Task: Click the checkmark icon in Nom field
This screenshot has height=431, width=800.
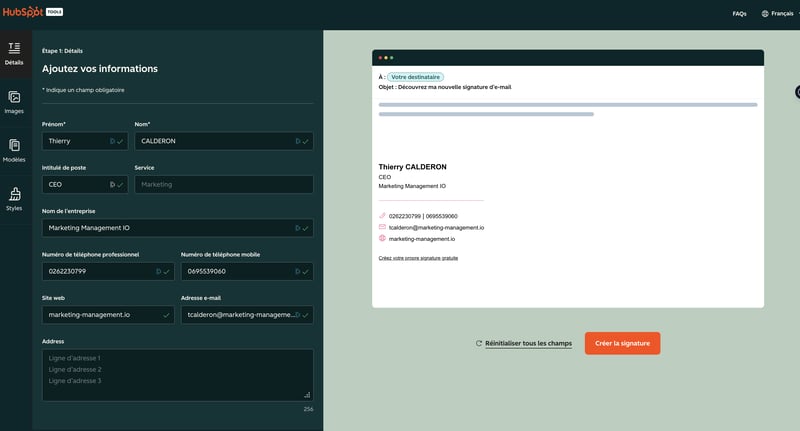Action: click(305, 141)
